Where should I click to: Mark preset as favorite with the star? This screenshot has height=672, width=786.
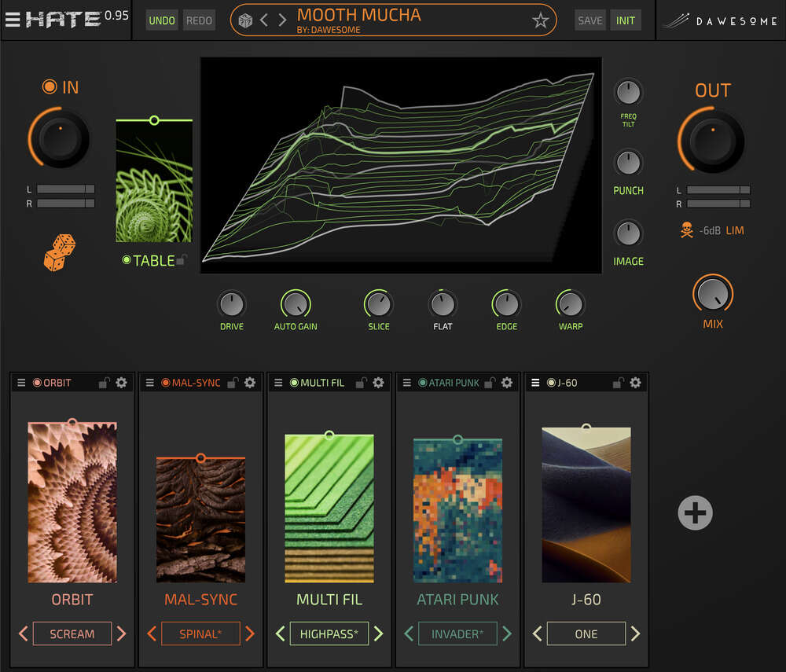pos(540,20)
